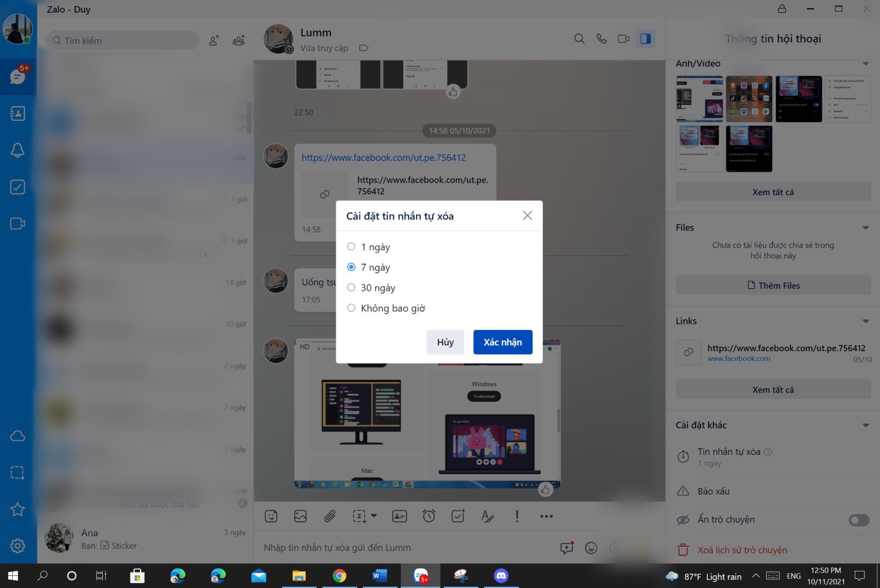The image size is (880, 588).
Task: Open the more options ellipsis in chat toolbar
Action: 546,516
